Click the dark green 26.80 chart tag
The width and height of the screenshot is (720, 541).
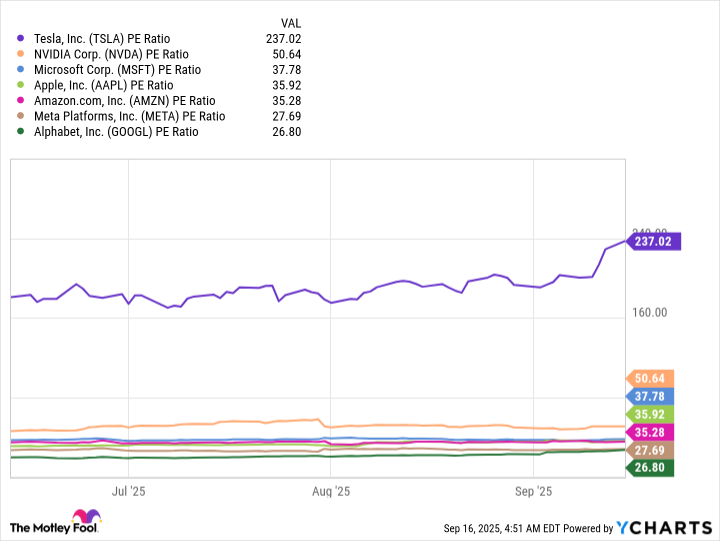[x=650, y=468]
